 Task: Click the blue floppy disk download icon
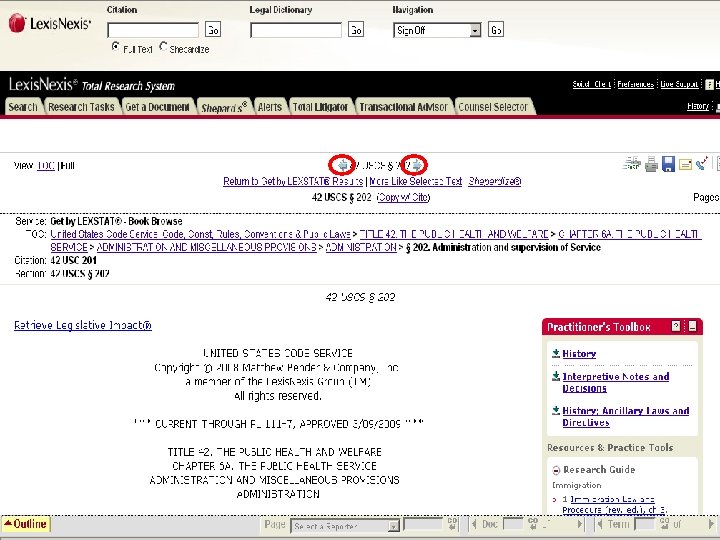click(x=668, y=164)
